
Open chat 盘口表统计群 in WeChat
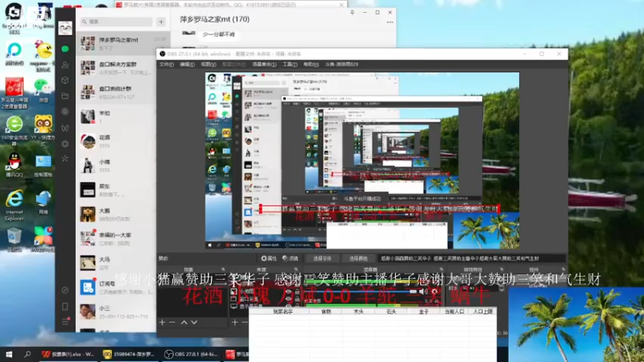[x=117, y=93]
